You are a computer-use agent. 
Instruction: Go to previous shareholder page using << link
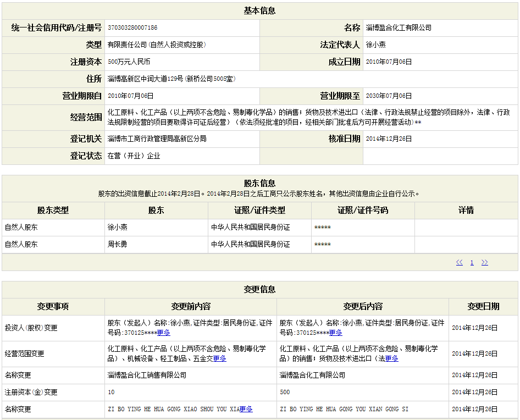point(459,263)
